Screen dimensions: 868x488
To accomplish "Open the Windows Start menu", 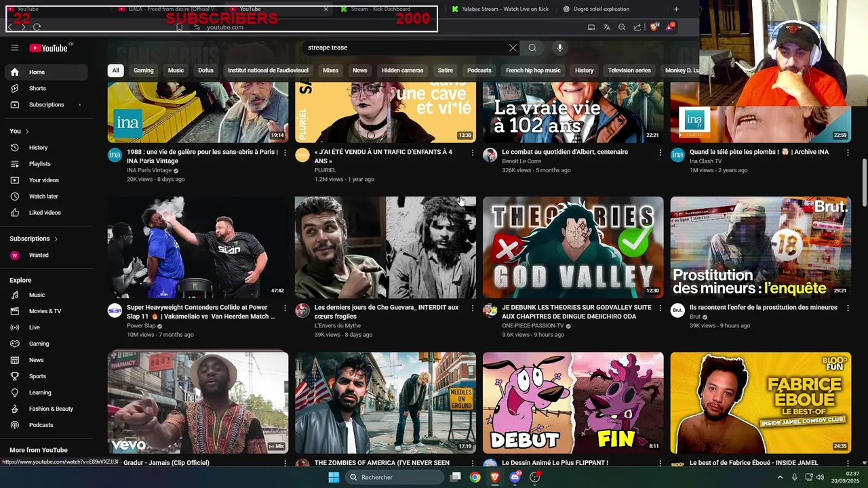I will click(334, 477).
